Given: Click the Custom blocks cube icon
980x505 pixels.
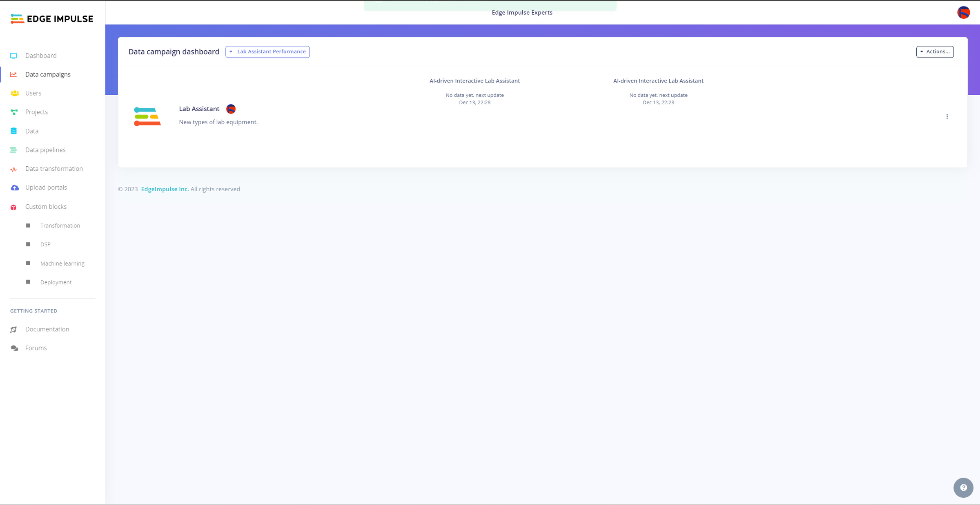Looking at the screenshot, I should [x=13, y=207].
